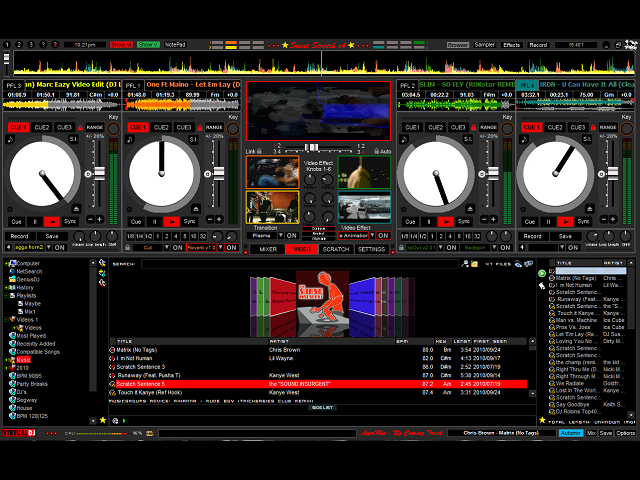Screen dimensions: 640x480
Task: Click the music note icon on PFL 3 deck
Action: (10, 140)
